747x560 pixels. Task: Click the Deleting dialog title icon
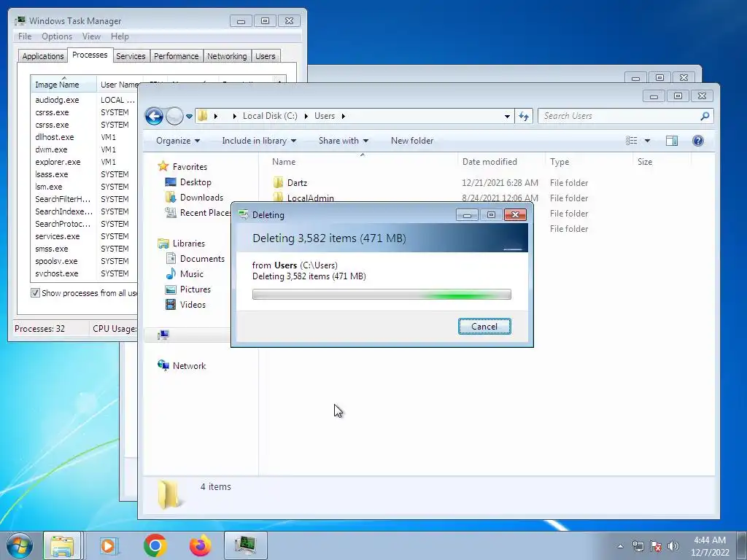pyautogui.click(x=244, y=215)
